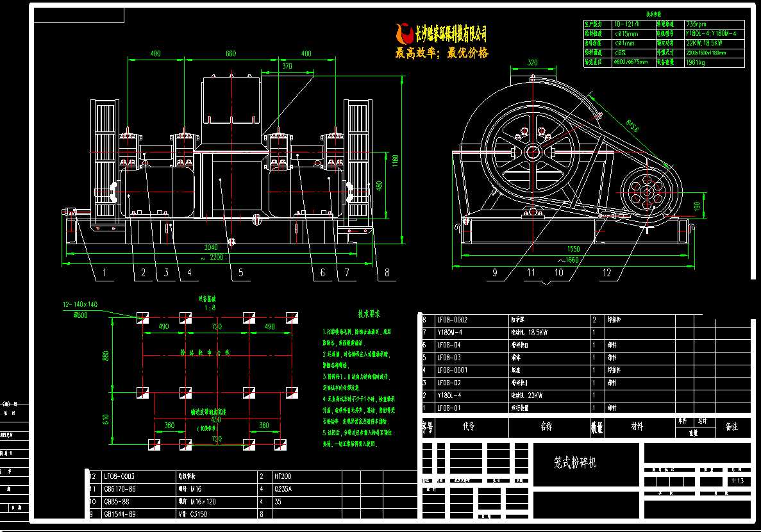Click the bolt spec cell 'M16×120'
Viewport: 761px width, 532px height.
197,502
